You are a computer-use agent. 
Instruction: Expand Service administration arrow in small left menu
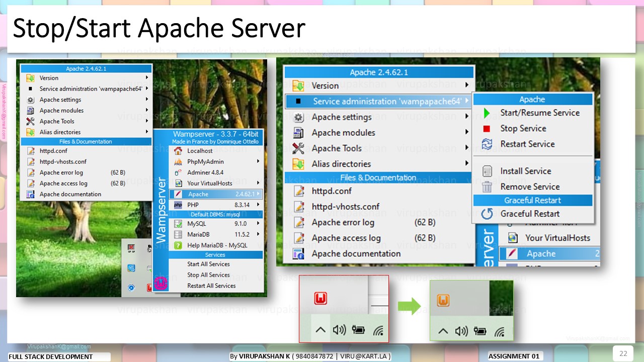click(147, 88)
